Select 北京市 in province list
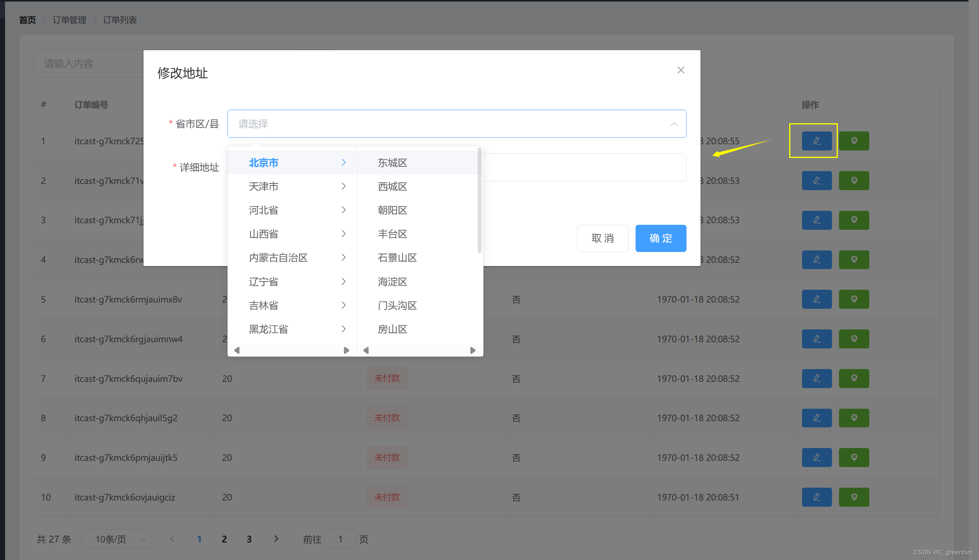Viewport: 979px width, 560px height. (x=292, y=163)
